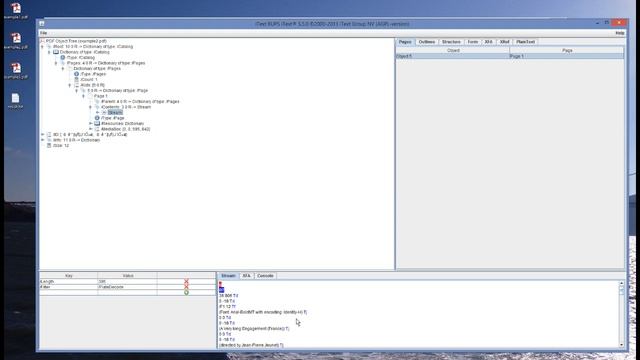The height and width of the screenshot is (360, 640).
Task: Click the /Type /Pages name icon
Action: (x=76, y=74)
